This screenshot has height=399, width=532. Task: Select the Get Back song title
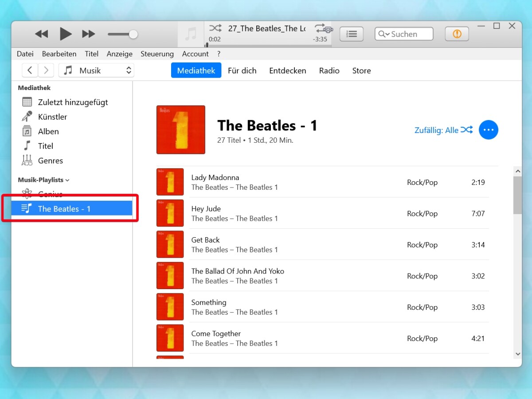coord(205,240)
